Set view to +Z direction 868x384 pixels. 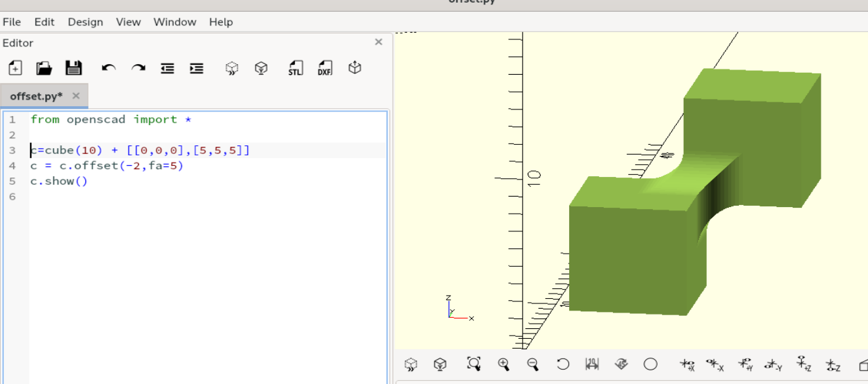pyautogui.click(x=803, y=364)
